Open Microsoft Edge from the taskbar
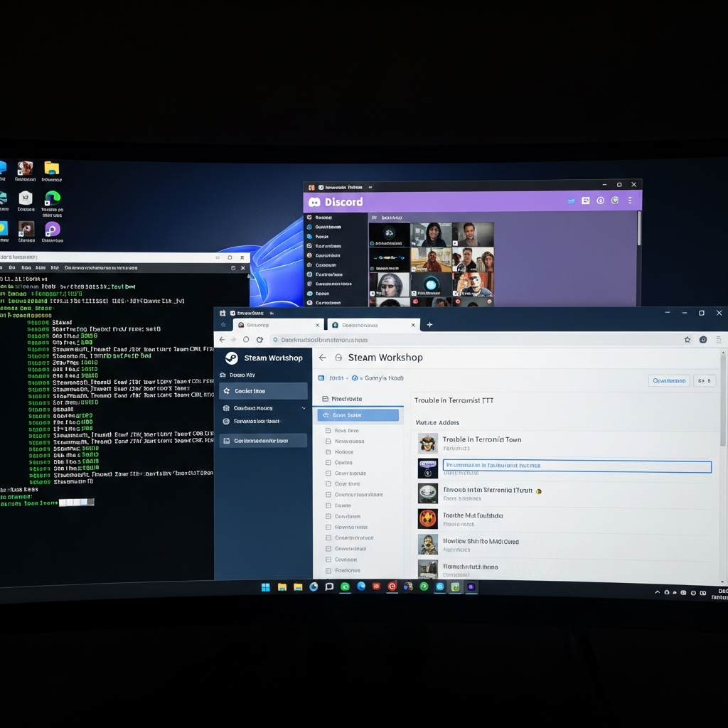This screenshot has width=728, height=728. tap(360, 587)
